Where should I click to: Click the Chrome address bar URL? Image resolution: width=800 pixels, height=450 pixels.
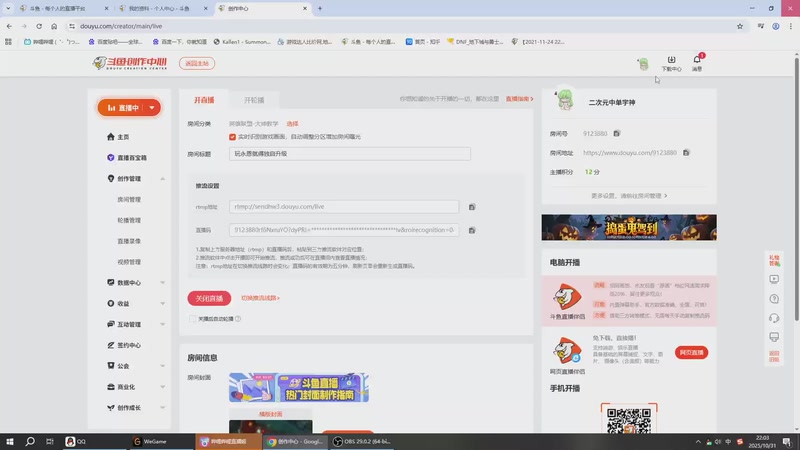[121, 26]
